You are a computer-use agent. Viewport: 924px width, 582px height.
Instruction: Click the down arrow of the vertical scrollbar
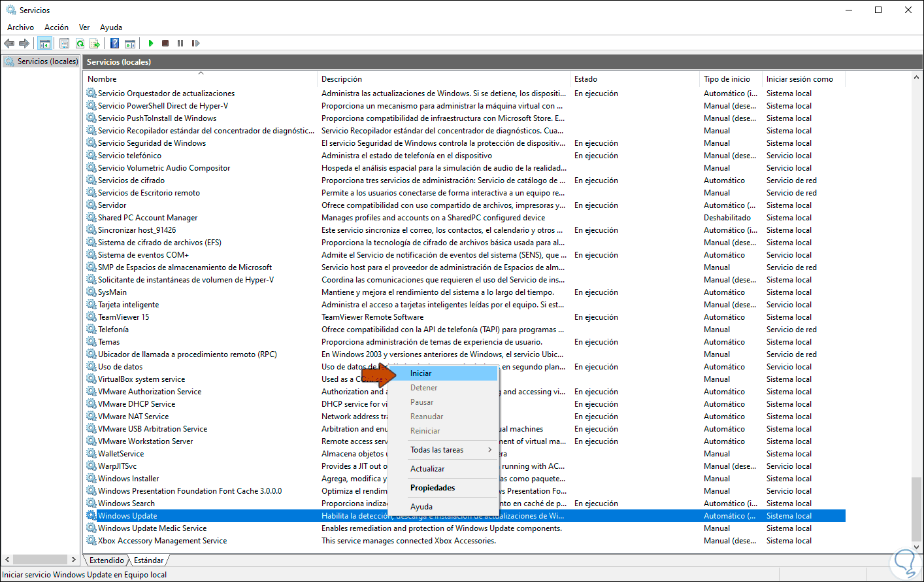[916, 547]
